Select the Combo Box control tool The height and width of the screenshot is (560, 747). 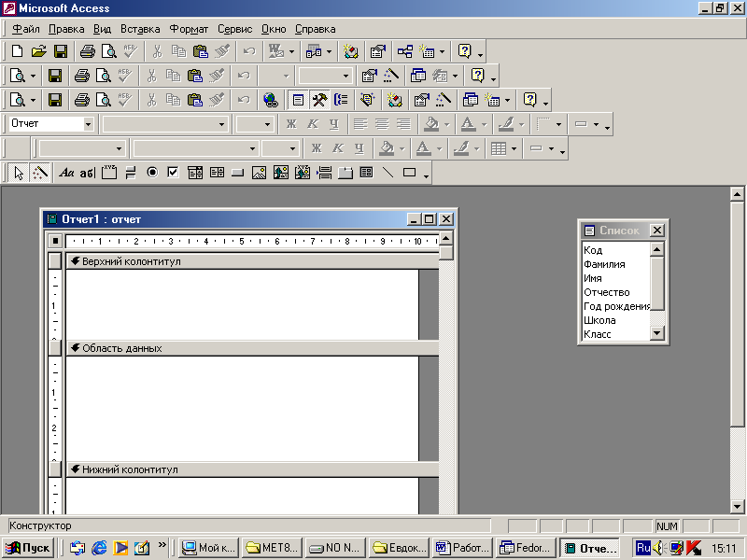195,173
